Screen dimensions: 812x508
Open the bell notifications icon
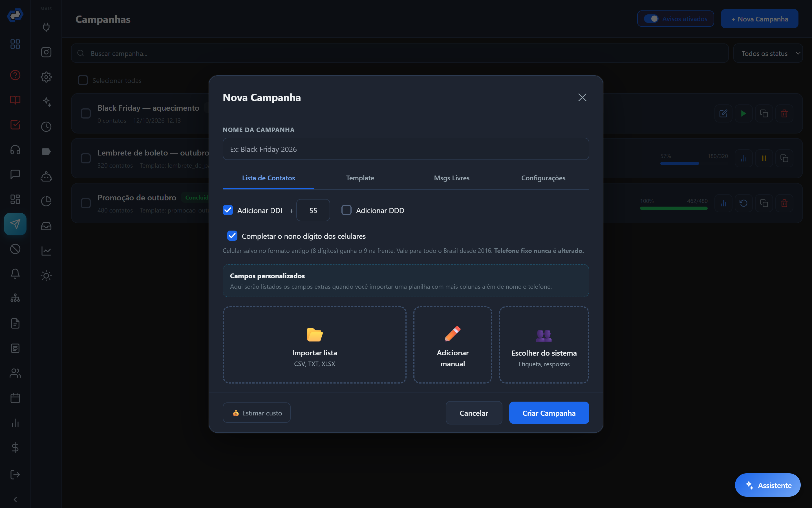click(x=15, y=274)
